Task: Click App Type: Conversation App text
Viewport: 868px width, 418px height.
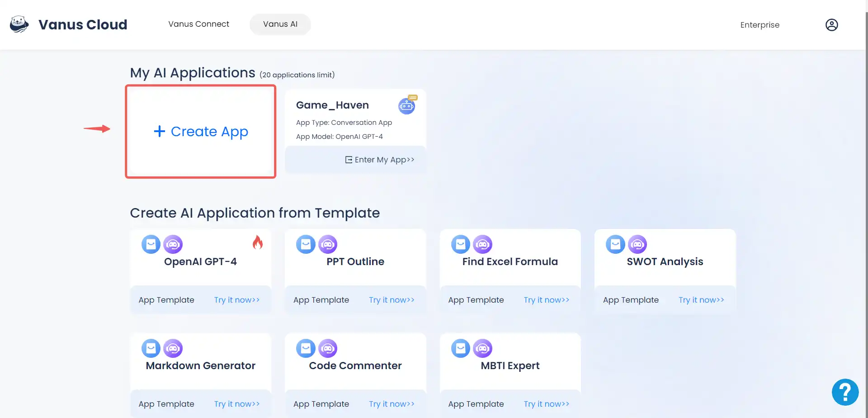Action: [344, 123]
